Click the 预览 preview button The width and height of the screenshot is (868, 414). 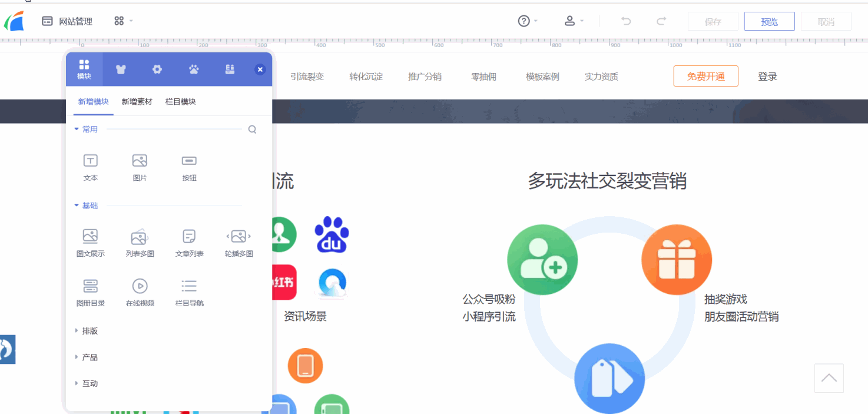pyautogui.click(x=769, y=22)
